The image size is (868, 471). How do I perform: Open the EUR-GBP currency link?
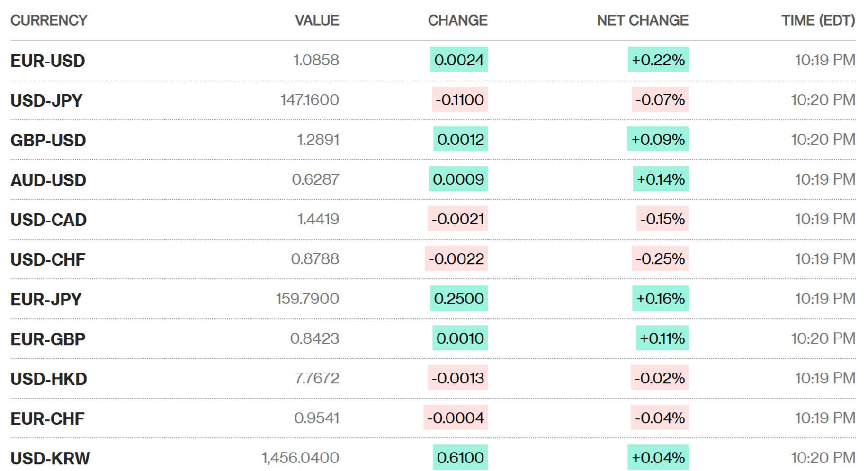48,339
